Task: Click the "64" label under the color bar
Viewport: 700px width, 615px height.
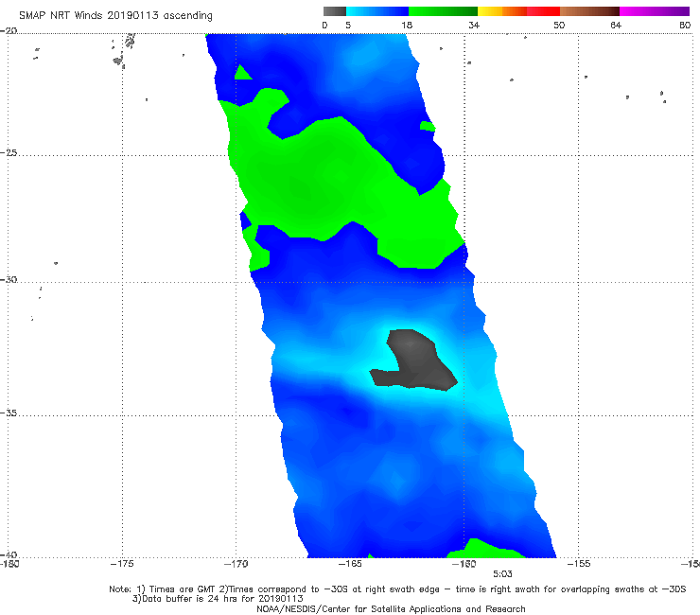Action: coord(616,25)
